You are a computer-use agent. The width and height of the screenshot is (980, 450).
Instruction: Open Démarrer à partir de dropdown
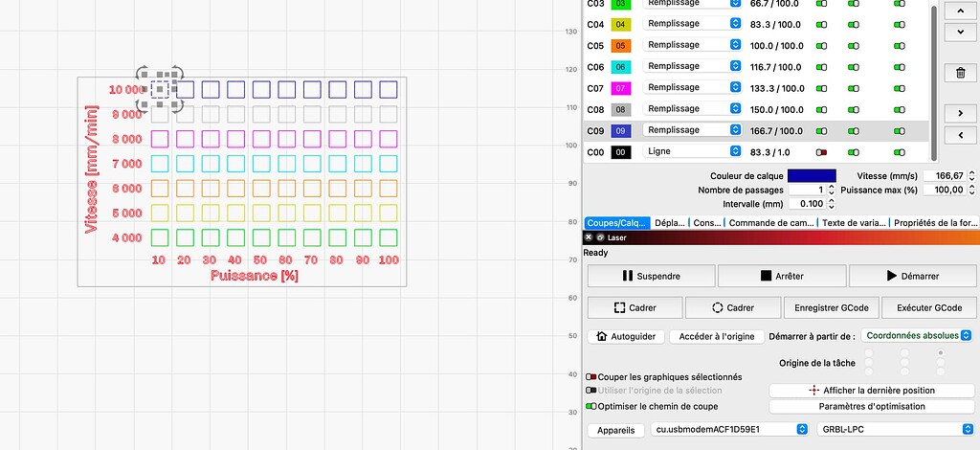point(917,336)
